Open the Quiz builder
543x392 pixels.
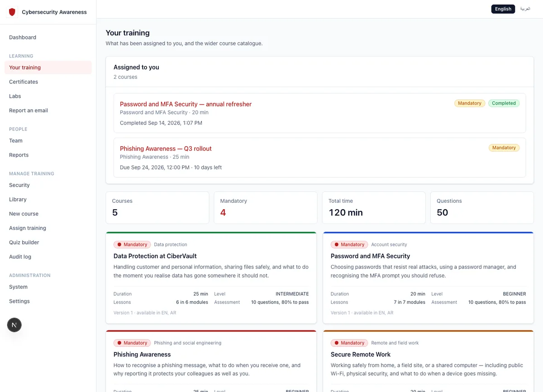(x=48, y=243)
